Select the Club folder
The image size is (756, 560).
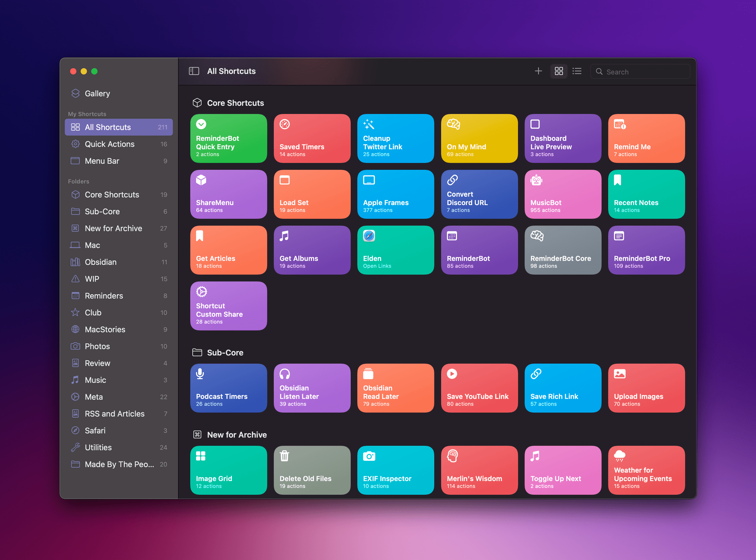[119, 312]
